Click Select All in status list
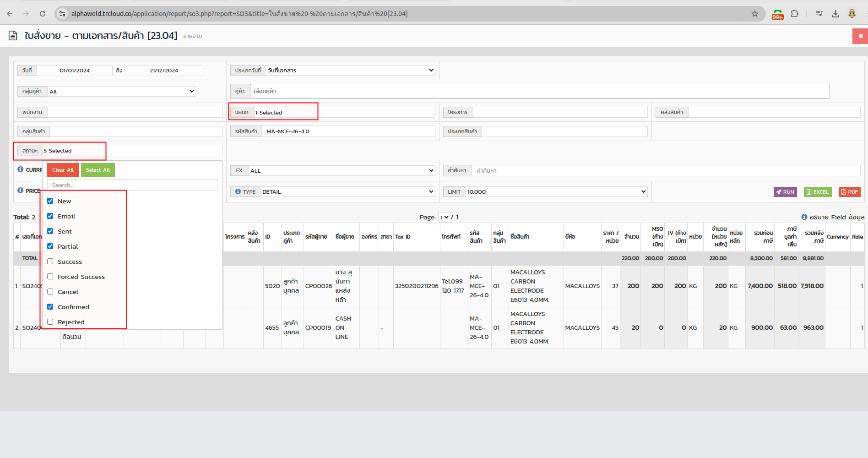The image size is (868, 458). coord(98,170)
